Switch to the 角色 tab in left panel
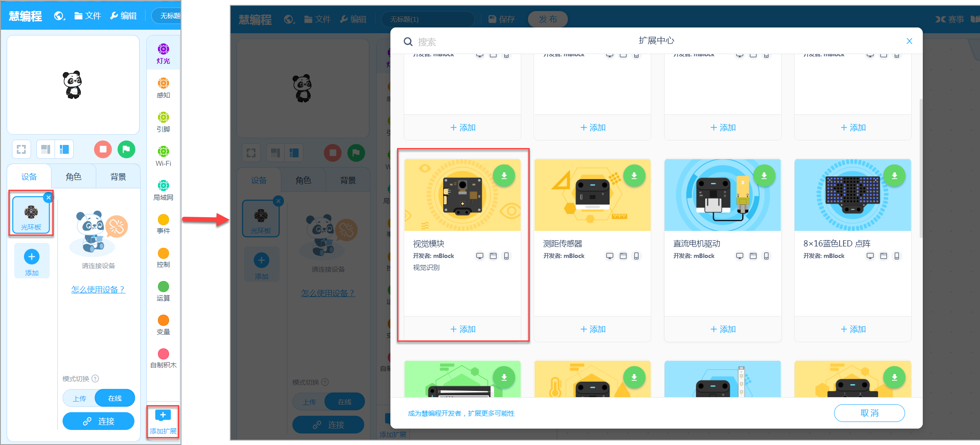 (x=74, y=177)
